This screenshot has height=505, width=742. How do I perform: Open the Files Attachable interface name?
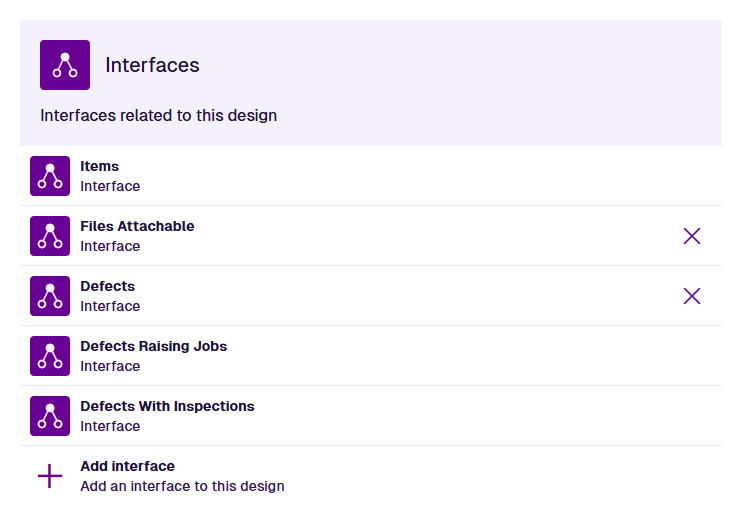coord(137,227)
